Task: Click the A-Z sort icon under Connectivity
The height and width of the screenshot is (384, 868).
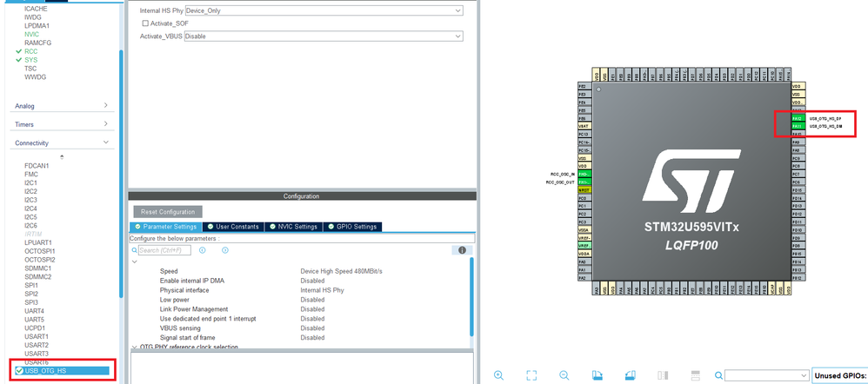Action: [62, 157]
